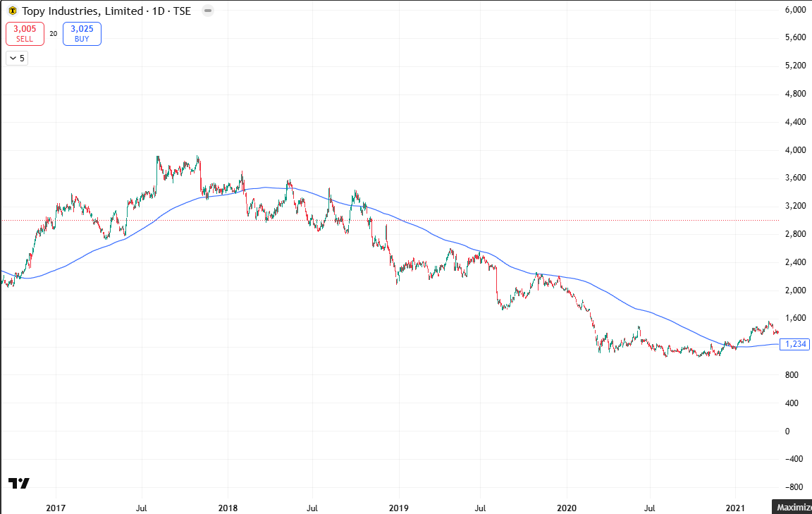Click the 4,000 price scale label
This screenshot has width=812, height=514.
click(x=795, y=150)
